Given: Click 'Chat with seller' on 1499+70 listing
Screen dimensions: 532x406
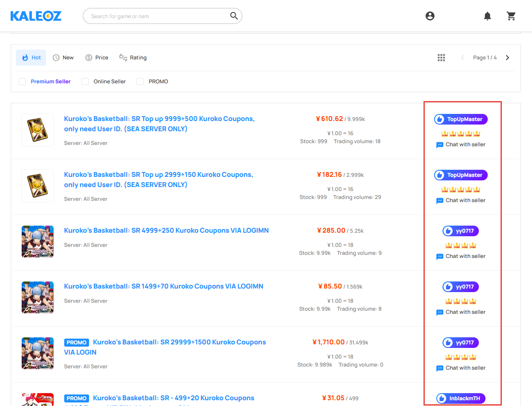Looking at the screenshot, I should pyautogui.click(x=466, y=312).
